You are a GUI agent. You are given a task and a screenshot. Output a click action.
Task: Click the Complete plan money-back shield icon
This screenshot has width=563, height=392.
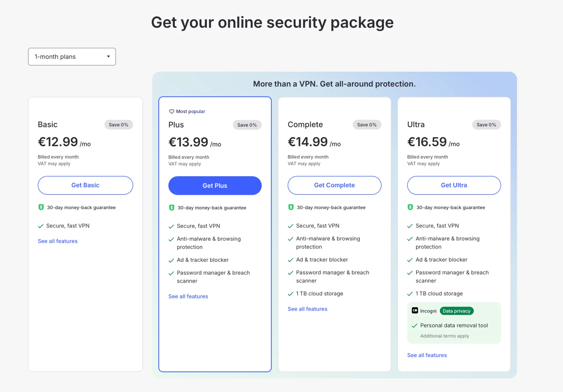pyautogui.click(x=291, y=207)
